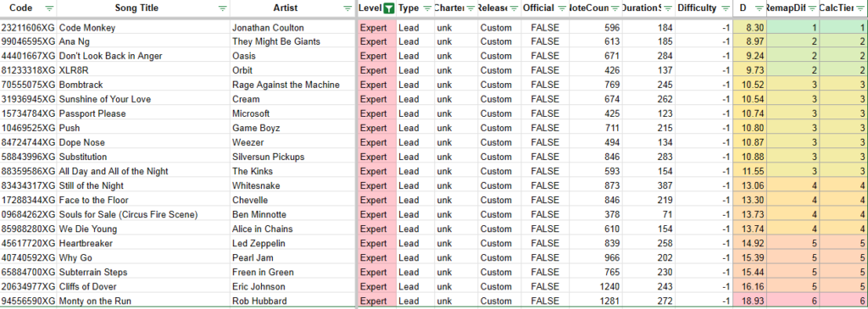Viewport: 868px width, 309px height.
Task: Select the pink Expert cell for Ana Ng
Action: [x=376, y=42]
